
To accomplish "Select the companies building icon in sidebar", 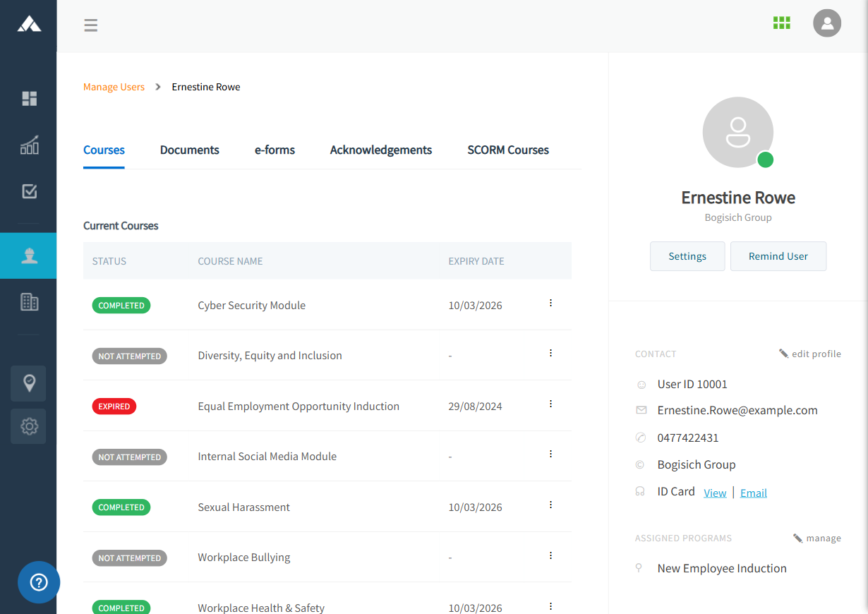I will click(29, 302).
